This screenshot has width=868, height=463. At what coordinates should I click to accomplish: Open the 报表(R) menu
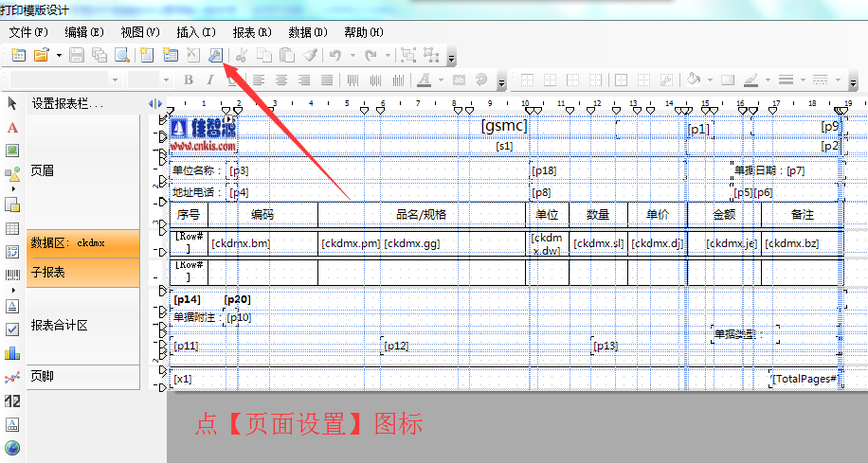(x=252, y=32)
